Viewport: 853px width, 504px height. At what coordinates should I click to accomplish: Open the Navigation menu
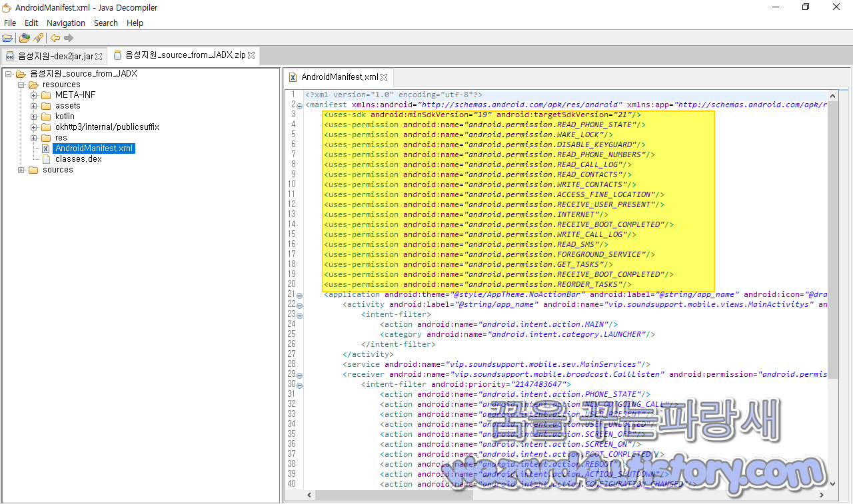(x=66, y=23)
